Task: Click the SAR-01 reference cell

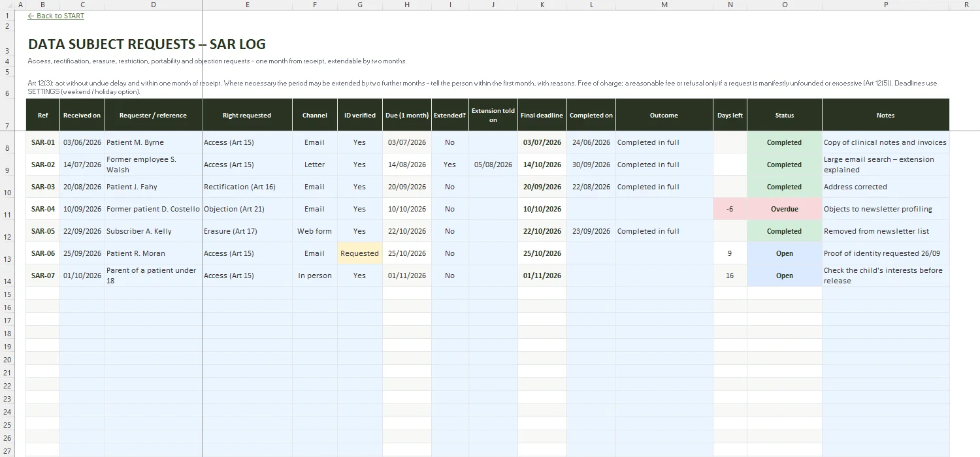Action: point(43,142)
